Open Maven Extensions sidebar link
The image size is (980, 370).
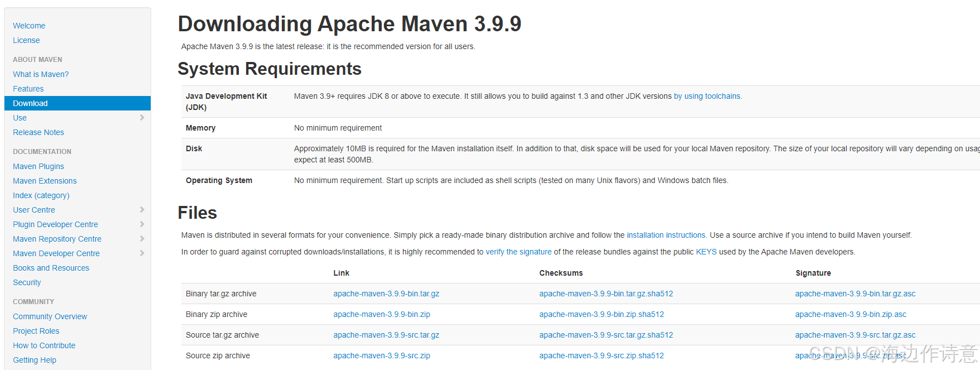(x=45, y=181)
